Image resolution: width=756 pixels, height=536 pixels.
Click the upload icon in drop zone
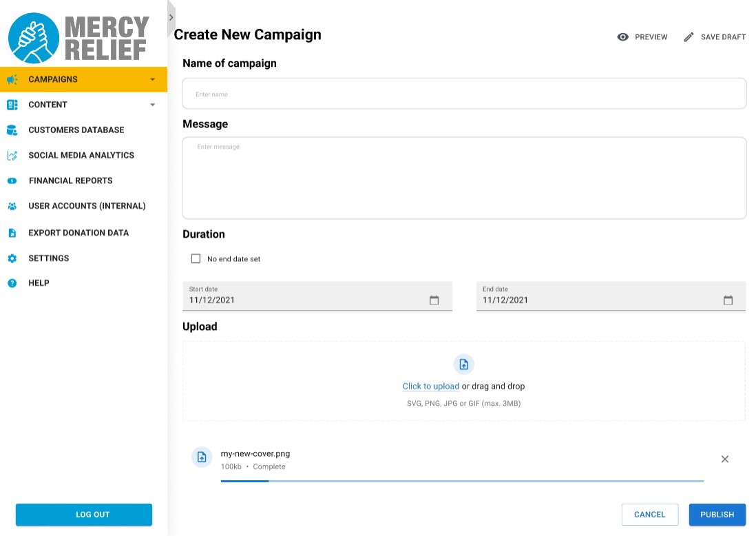pyautogui.click(x=463, y=364)
